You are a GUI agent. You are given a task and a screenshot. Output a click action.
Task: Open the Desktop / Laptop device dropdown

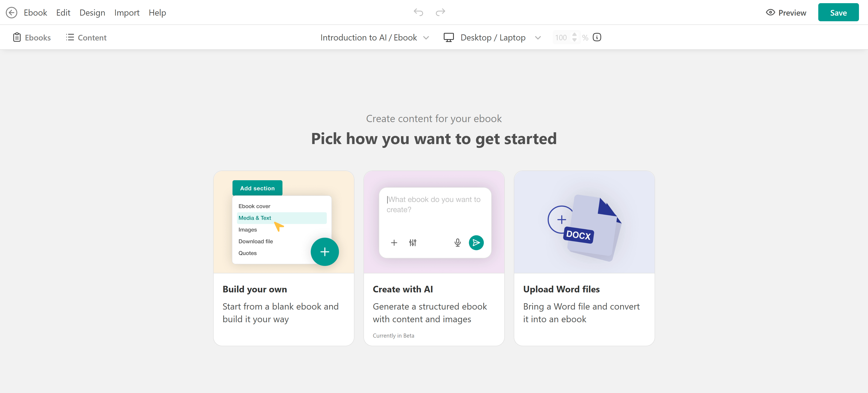pos(492,37)
